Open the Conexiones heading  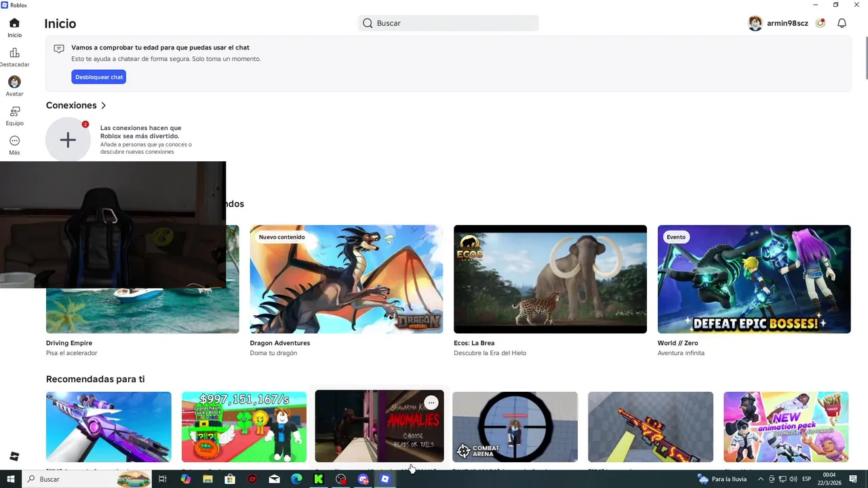(71, 106)
